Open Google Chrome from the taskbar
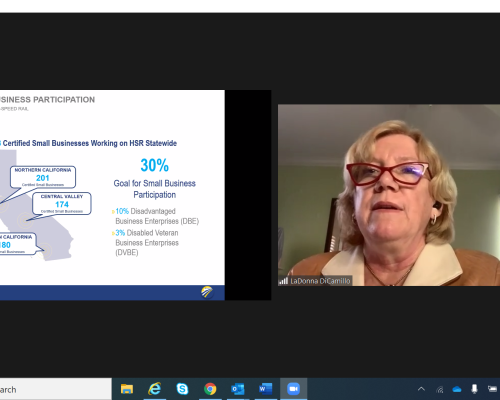Screen dimensions: 500x400 click(x=210, y=389)
